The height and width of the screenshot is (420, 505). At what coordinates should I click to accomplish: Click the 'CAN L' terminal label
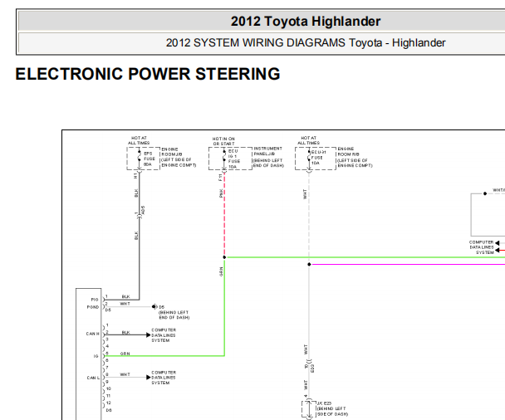[x=93, y=378]
